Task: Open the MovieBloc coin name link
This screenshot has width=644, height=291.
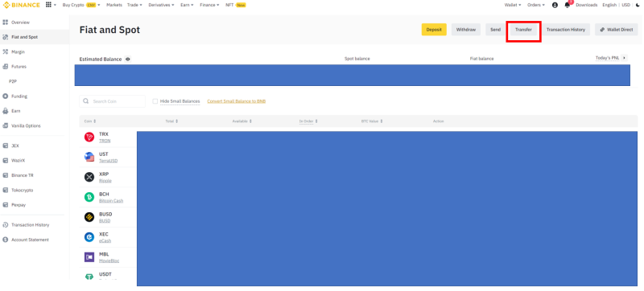Action: point(109,260)
